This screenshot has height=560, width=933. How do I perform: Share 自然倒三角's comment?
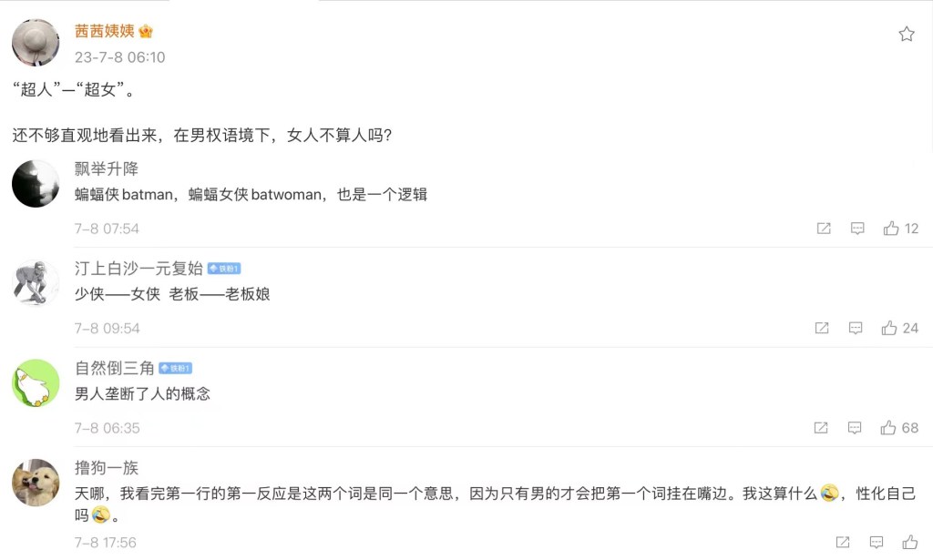click(x=820, y=428)
